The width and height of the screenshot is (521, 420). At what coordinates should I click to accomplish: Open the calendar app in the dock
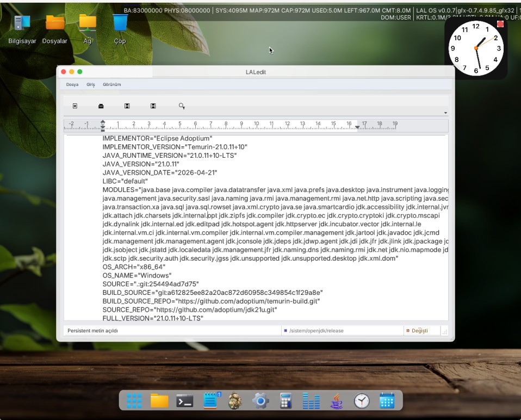(x=387, y=401)
